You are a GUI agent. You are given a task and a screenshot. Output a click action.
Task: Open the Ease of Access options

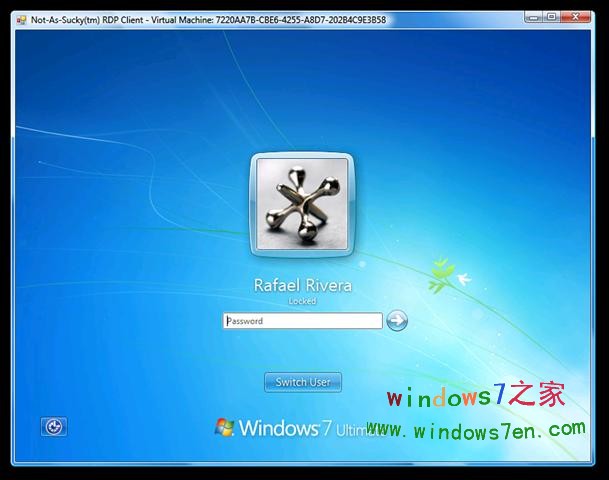(54, 427)
